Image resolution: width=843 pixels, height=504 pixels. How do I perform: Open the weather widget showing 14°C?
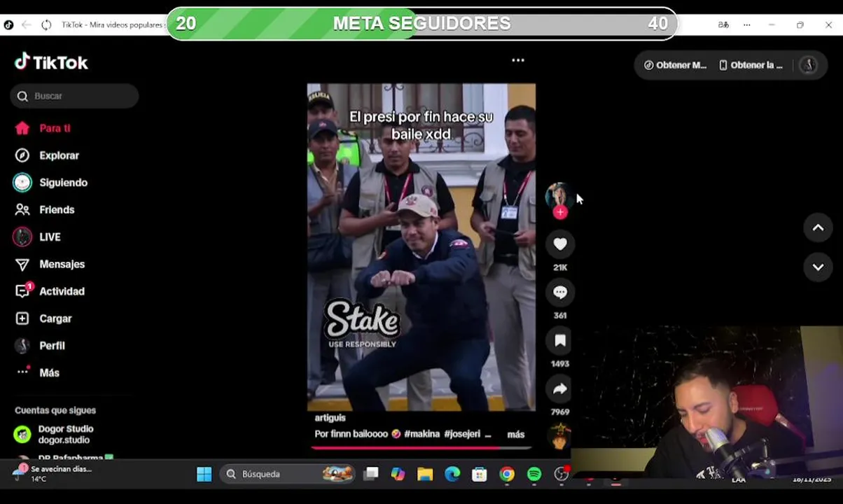pos(53,473)
